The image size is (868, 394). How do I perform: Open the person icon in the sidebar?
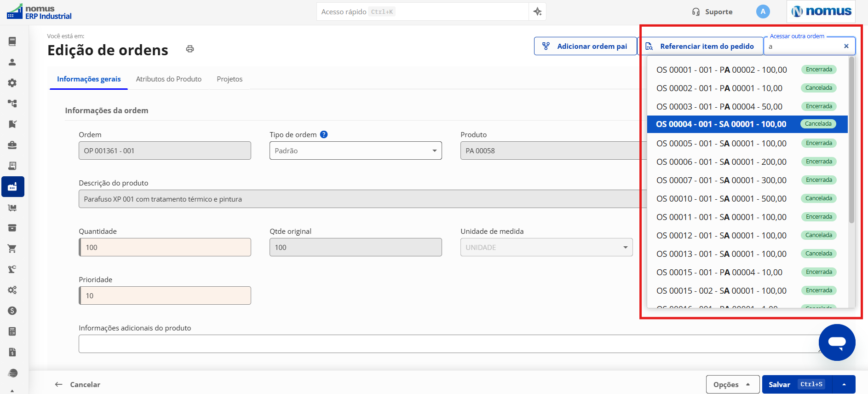pos(12,62)
